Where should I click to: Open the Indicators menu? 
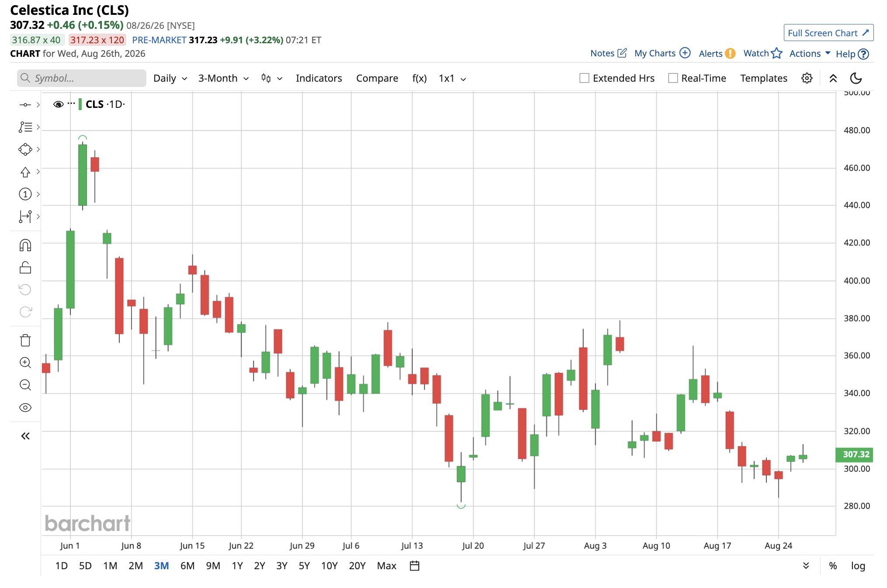coord(319,78)
